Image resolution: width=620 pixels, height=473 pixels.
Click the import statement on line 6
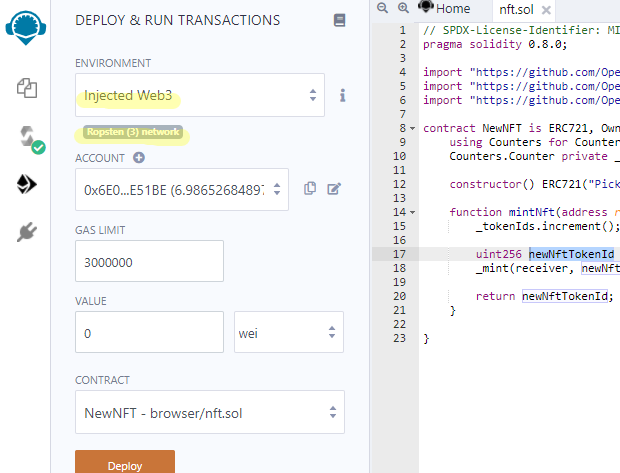coord(521,100)
